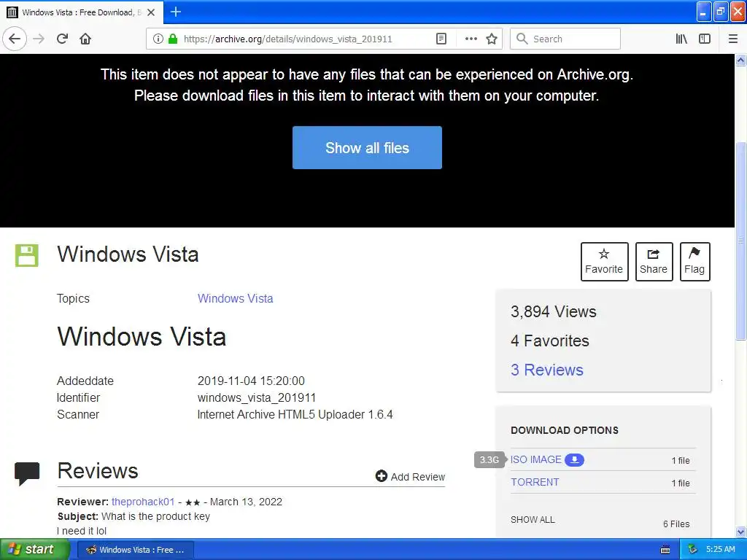The height and width of the screenshot is (560, 747).
Task: Open the Windows Vista topic link
Action: [236, 298]
